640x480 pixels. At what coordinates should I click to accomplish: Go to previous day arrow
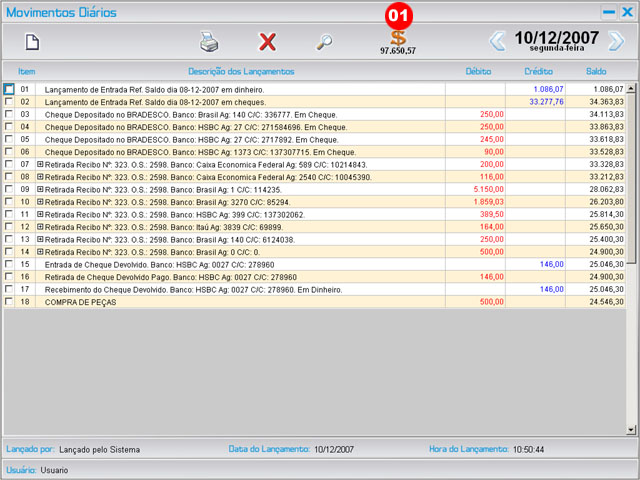pyautogui.click(x=497, y=41)
